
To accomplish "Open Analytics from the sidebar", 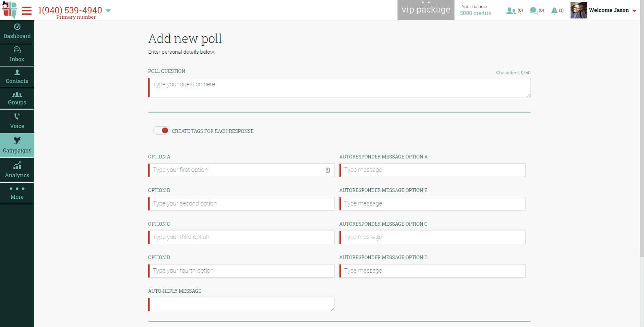I will click(17, 170).
